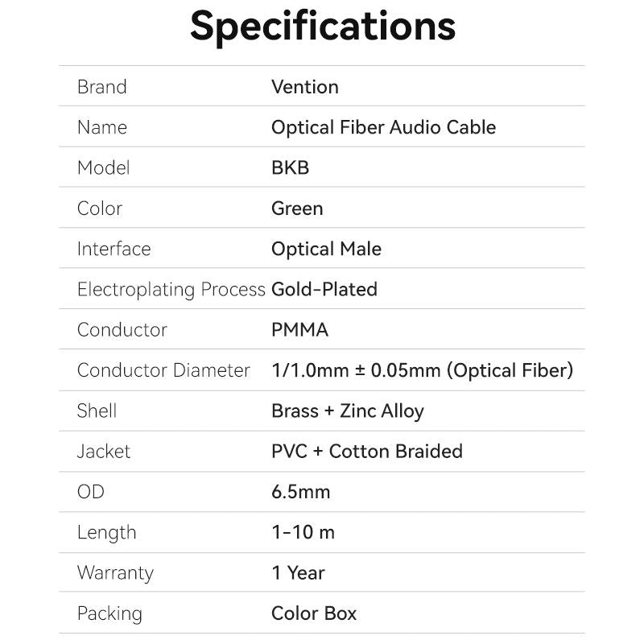This screenshot has height=644, width=644.
Task: Select the PMMA conductor value
Action: click(x=299, y=330)
